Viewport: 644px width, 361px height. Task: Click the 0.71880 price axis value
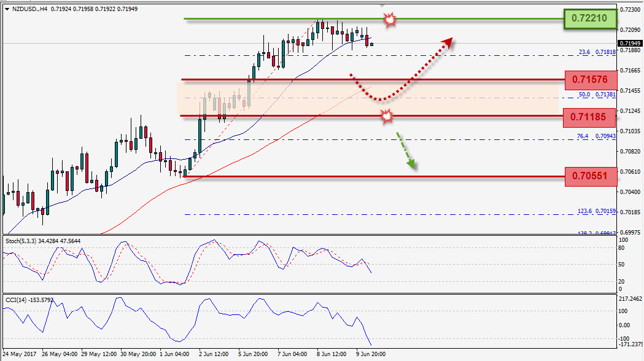click(x=630, y=50)
